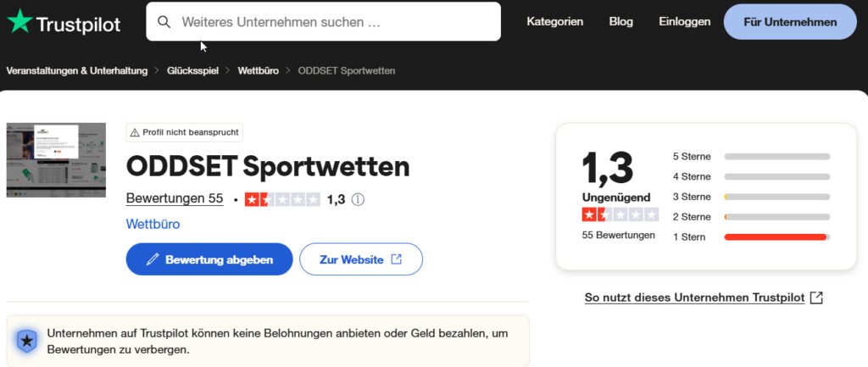Filter reviews by 3 Sterne
Image resolution: width=868 pixels, height=367 pixels.
(692, 197)
